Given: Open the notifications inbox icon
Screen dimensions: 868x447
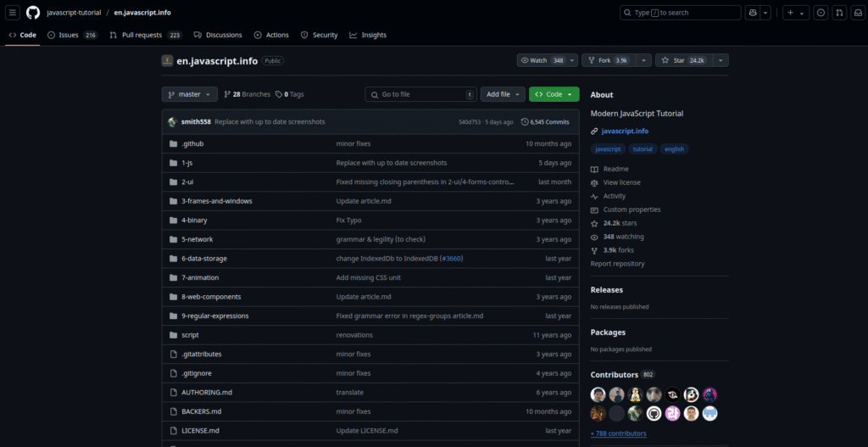Looking at the screenshot, I should pos(857,13).
